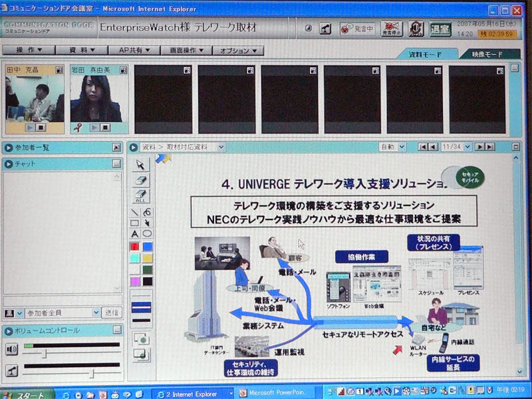
Task: Go to the next slide page
Action: click(479, 147)
